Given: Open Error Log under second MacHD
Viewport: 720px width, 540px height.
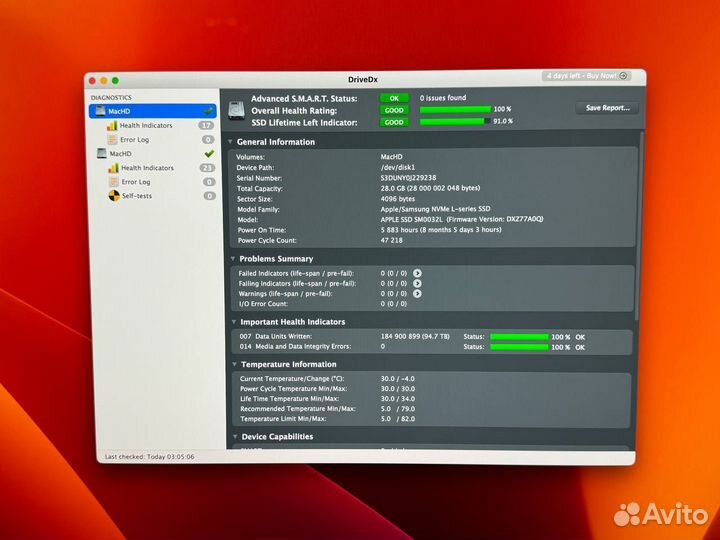Looking at the screenshot, I should coord(136,182).
